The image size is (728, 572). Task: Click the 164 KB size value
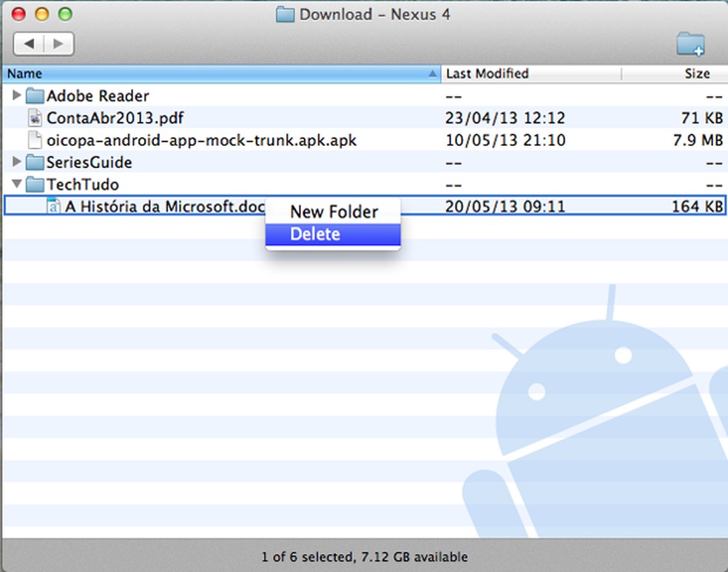tap(698, 206)
